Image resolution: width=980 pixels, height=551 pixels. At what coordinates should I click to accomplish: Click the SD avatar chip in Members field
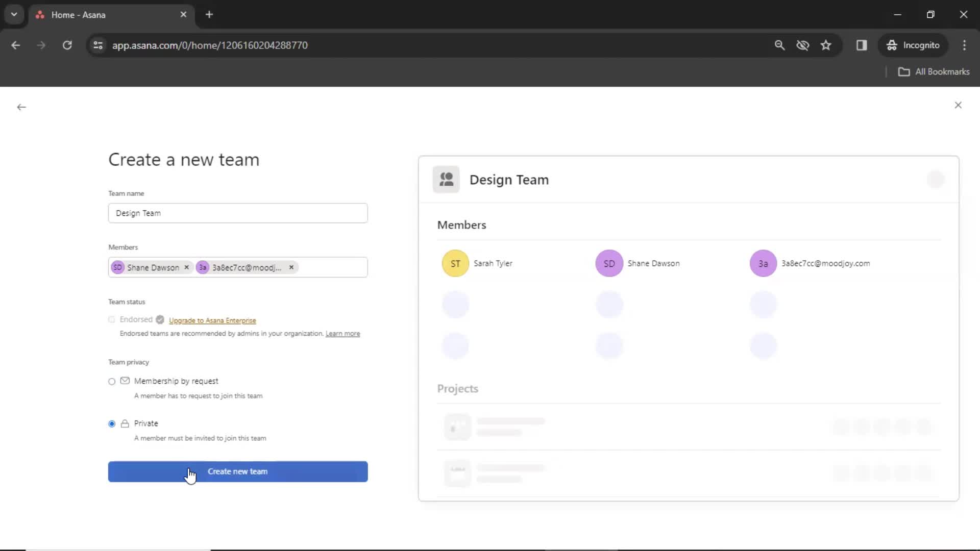tap(118, 267)
